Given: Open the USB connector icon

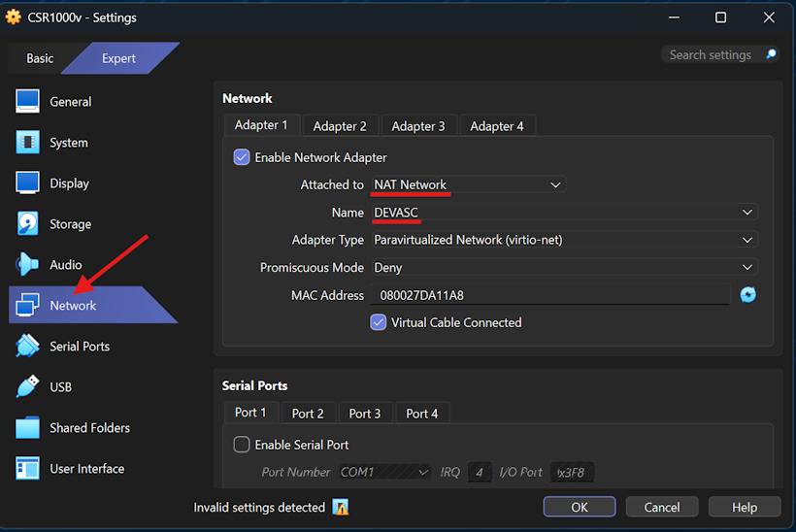Looking at the screenshot, I should [27, 386].
